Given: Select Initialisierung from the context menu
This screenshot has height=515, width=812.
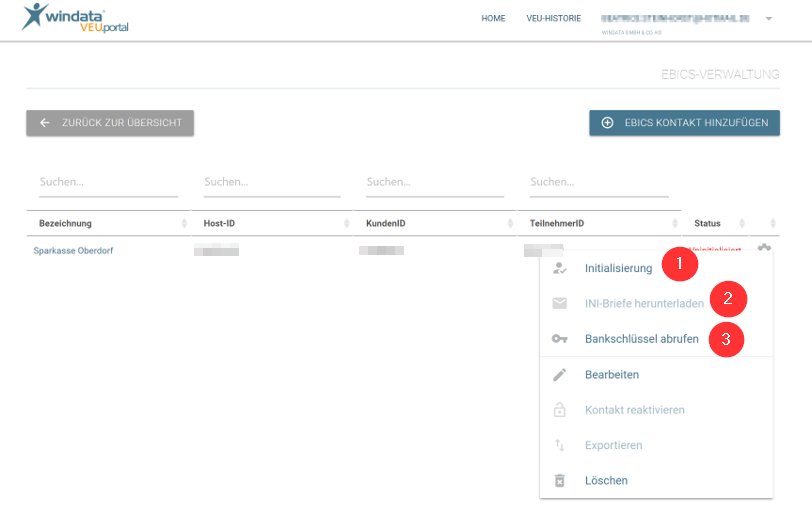Looking at the screenshot, I should (618, 268).
